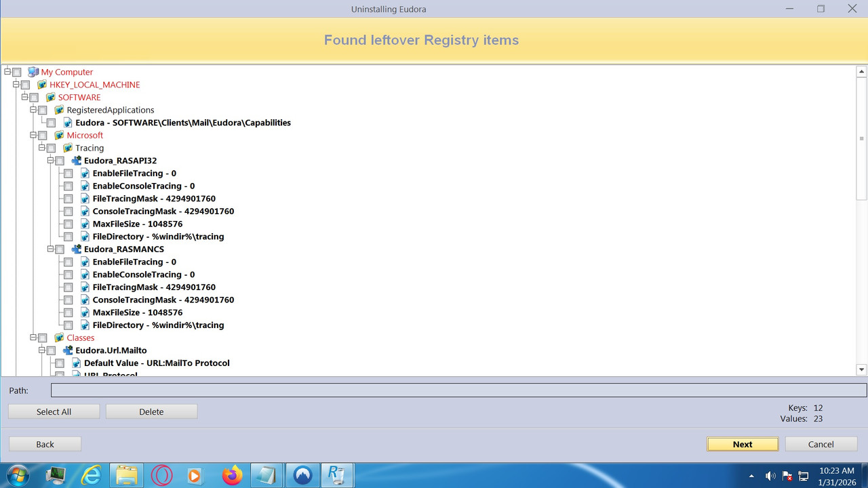868x488 pixels.
Task: Select 'EnableConsoleTracing - 0' under Eudora_RASAPI32
Action: tap(144, 186)
